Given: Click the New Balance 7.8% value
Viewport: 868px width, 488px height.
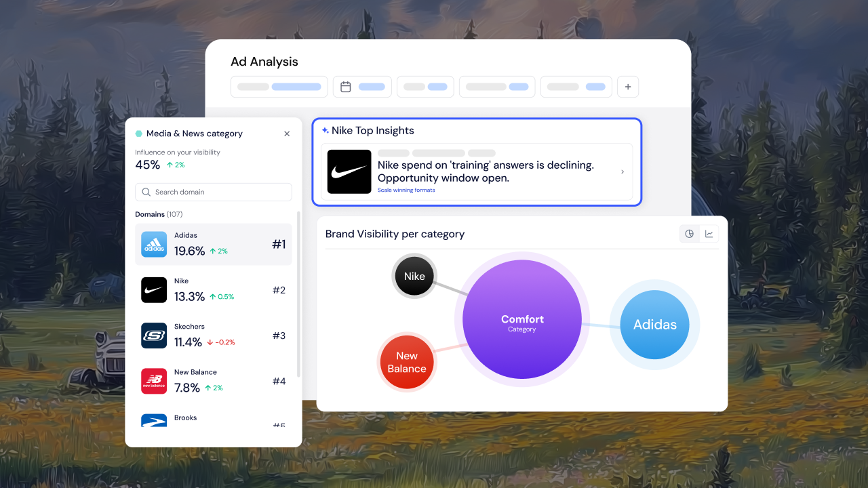Looking at the screenshot, I should 187,388.
